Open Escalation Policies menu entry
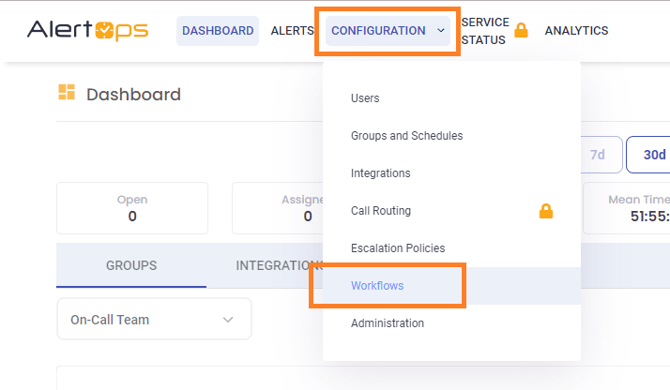Image resolution: width=670 pixels, height=390 pixels. [x=452, y=248]
